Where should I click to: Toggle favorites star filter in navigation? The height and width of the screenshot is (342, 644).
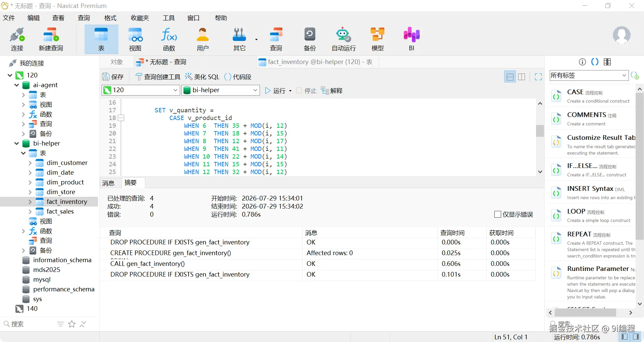72,324
